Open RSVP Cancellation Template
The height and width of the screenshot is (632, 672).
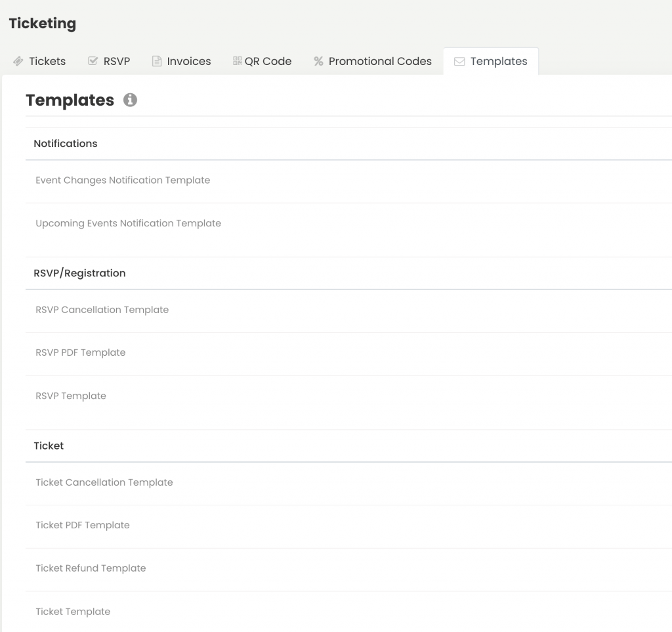349,311
